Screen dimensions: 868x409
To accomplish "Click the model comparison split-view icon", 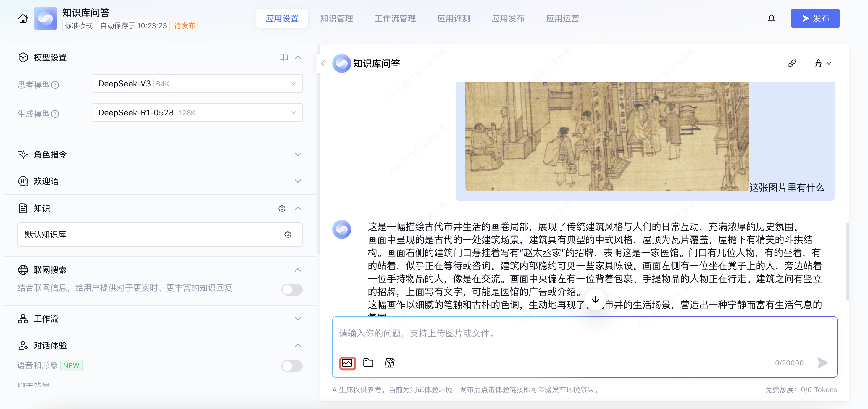I will click(283, 58).
